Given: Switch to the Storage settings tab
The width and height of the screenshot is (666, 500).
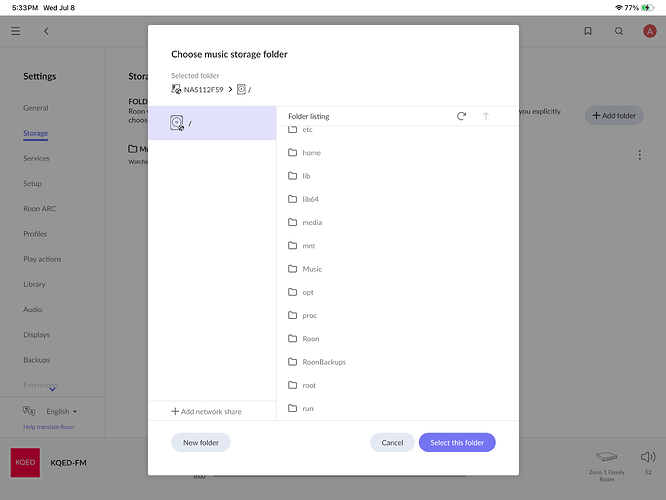Looking at the screenshot, I should tap(35, 133).
